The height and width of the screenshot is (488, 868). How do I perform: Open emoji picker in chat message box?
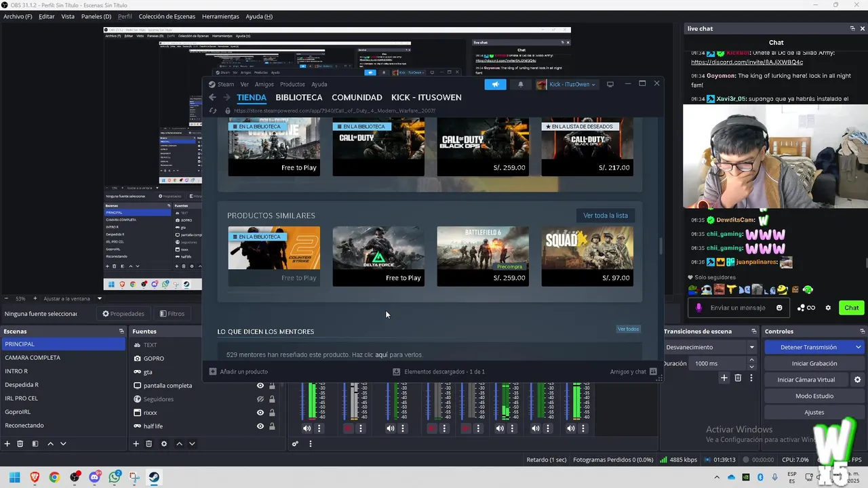[x=779, y=308]
